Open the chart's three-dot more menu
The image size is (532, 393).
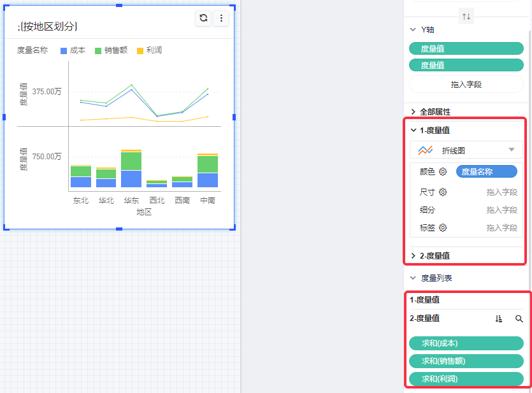click(x=221, y=18)
